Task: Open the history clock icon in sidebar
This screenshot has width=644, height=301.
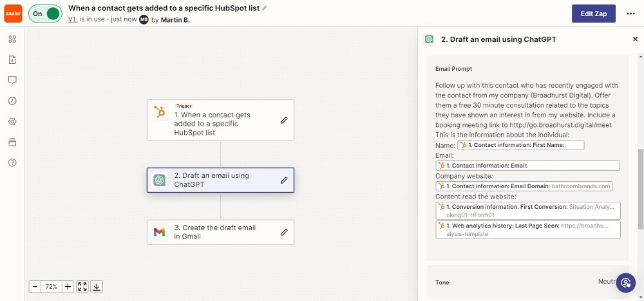Action: click(x=12, y=101)
